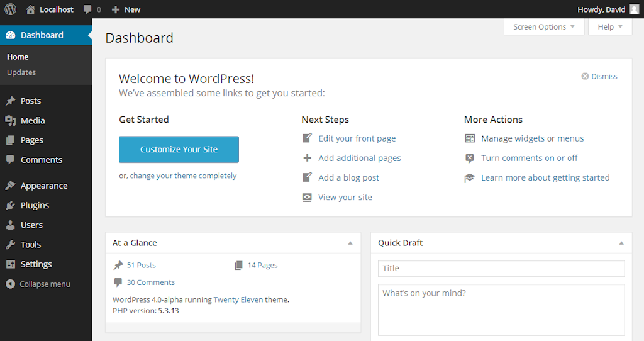Click the Media icon in sidebar
The height and width of the screenshot is (341, 644).
pyautogui.click(x=11, y=121)
